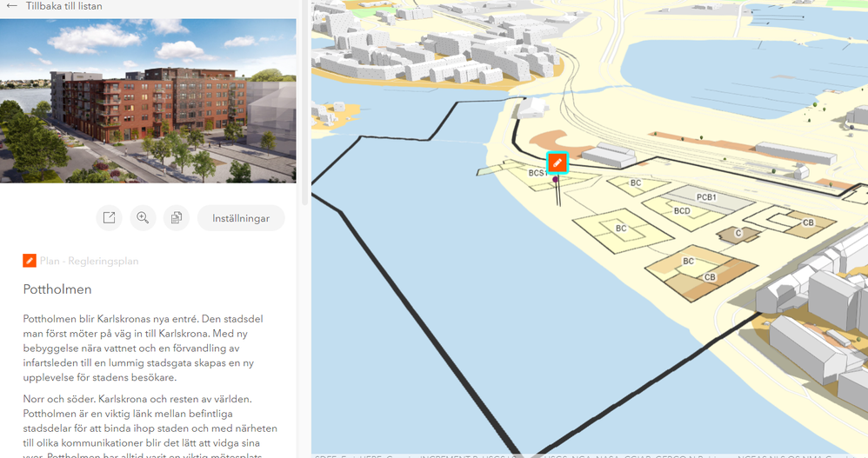Screen dimensions: 868x458
Task: Select the C zone label on map
Action: (738, 233)
